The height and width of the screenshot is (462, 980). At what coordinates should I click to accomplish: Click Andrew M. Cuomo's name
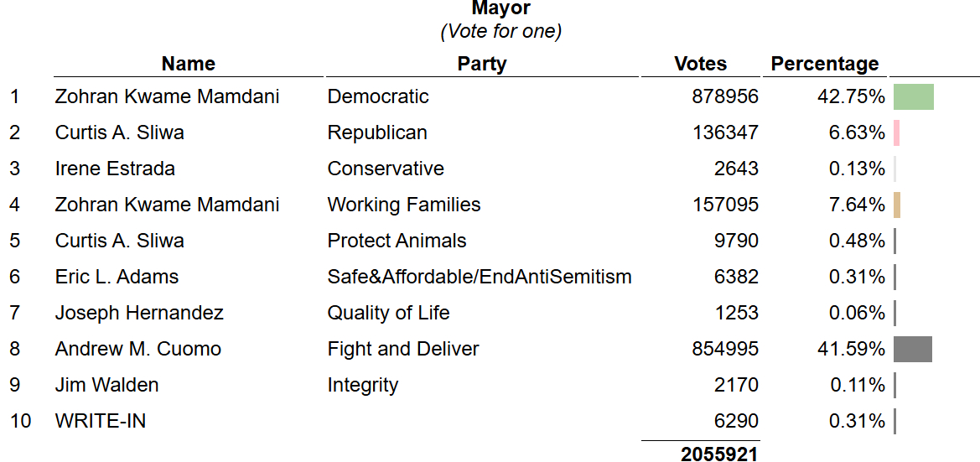[137, 349]
